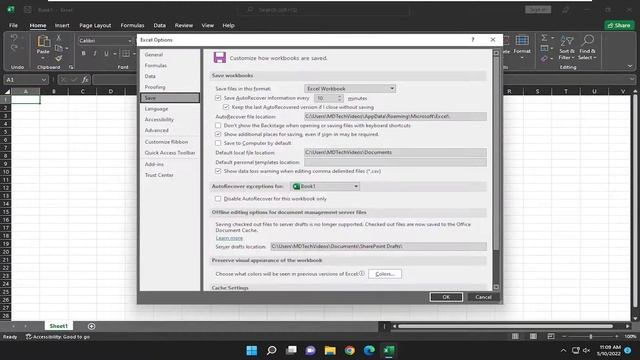Open Save files in this format dropdown
Screen dimensions: 640x360
coord(350,89)
